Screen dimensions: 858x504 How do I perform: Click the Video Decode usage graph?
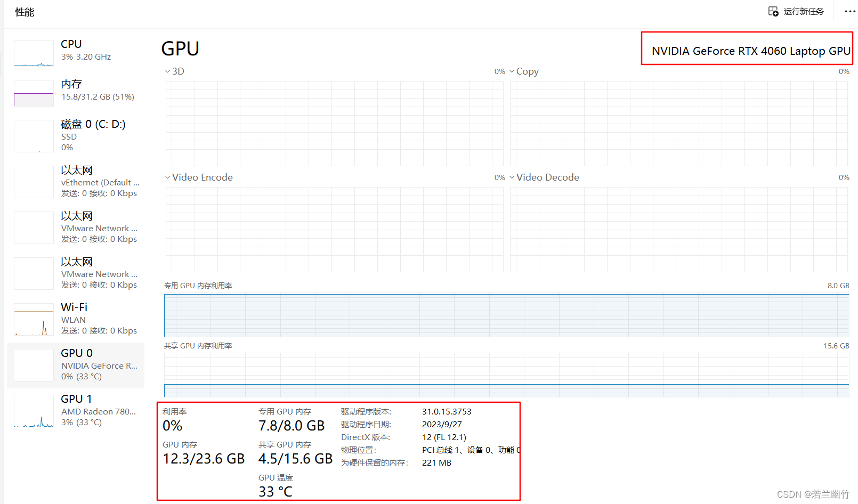pos(679,230)
